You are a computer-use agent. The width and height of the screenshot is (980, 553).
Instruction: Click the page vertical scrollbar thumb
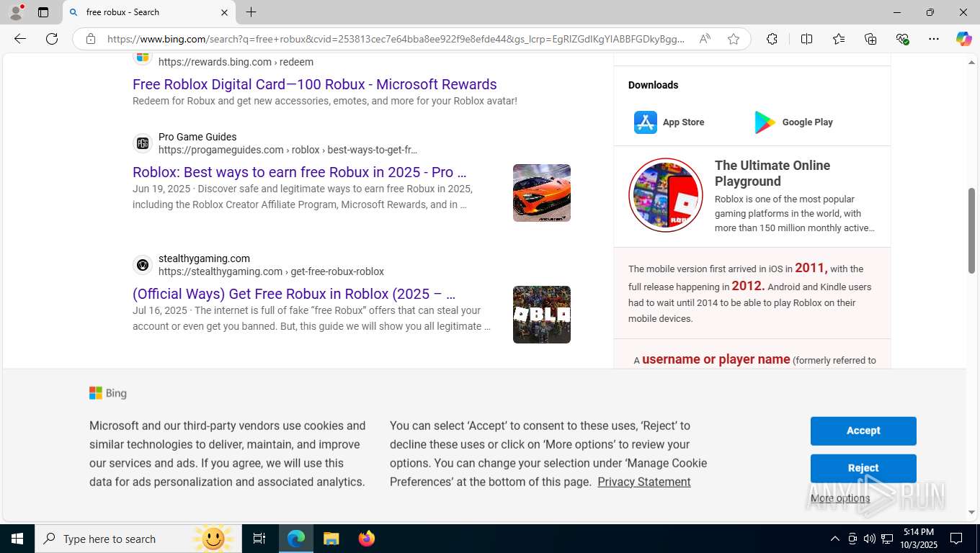[x=971, y=230]
